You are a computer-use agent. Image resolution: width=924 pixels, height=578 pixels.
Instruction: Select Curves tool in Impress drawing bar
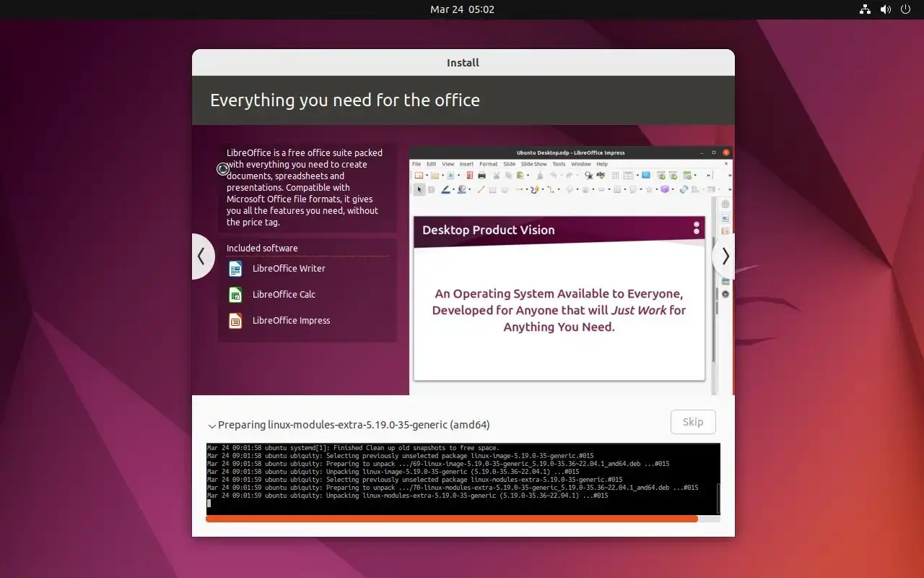tap(535, 190)
